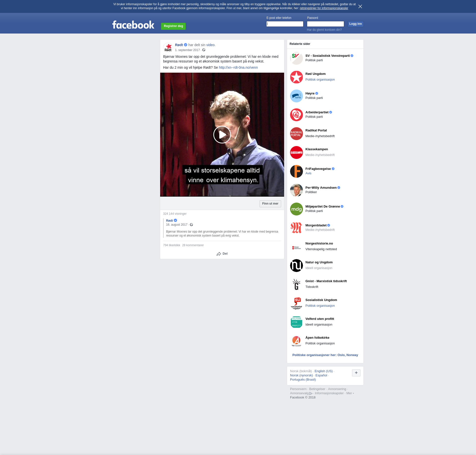Click the SV Sosialistisk Venstreparti logo
Viewport: 476px width, 455px height.
tap(297, 58)
